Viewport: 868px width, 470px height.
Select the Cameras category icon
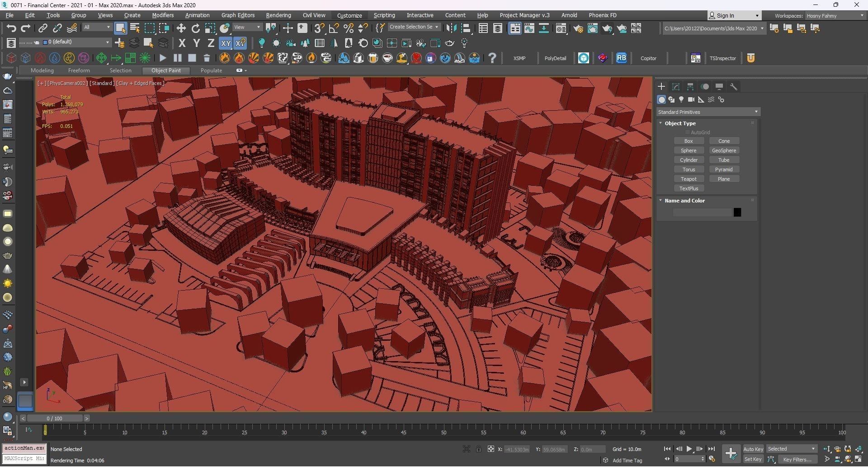coord(691,99)
